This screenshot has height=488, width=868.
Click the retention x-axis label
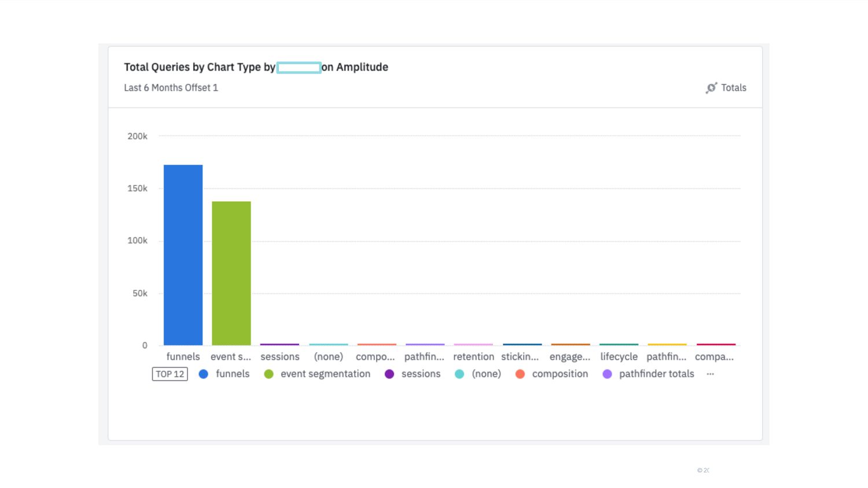pyautogui.click(x=474, y=357)
